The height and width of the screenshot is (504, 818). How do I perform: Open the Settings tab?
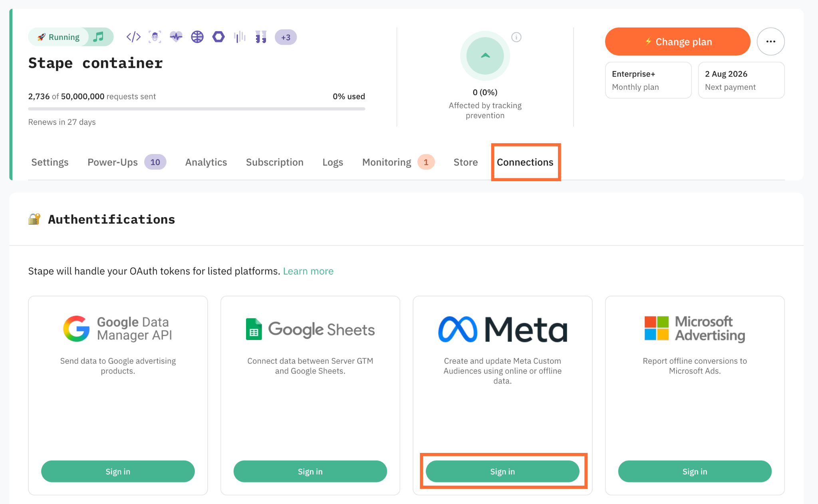50,162
